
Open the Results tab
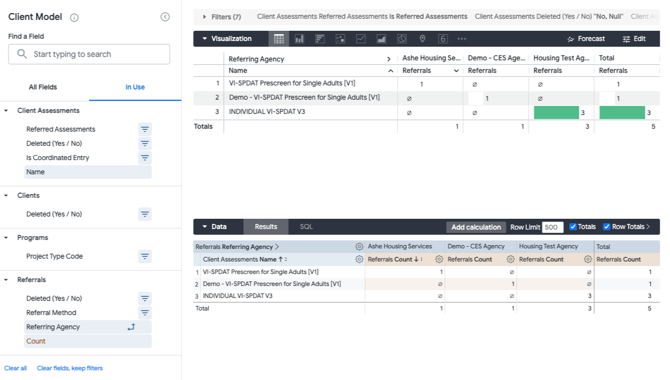point(266,227)
